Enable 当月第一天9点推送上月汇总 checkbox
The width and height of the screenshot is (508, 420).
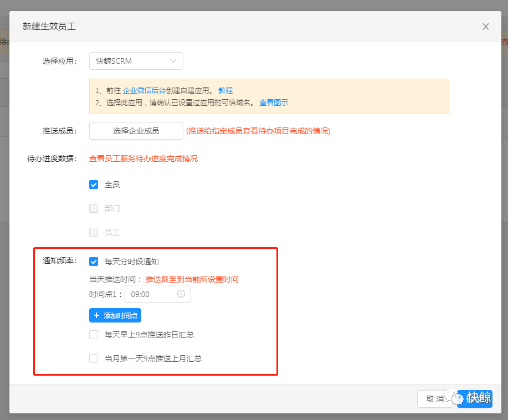(94, 358)
